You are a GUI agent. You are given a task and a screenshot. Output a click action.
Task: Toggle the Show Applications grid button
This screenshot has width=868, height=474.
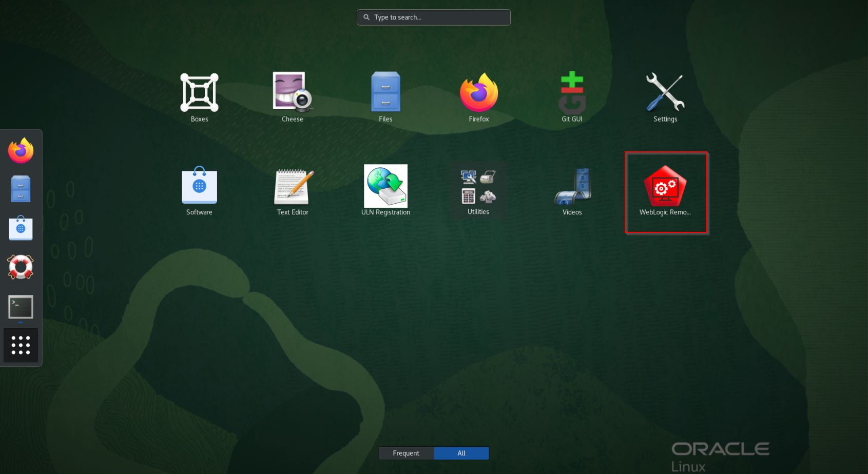[21, 345]
